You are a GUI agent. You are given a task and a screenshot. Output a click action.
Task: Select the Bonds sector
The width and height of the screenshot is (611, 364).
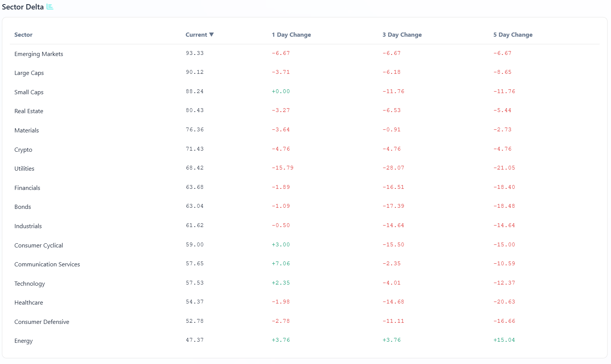23,207
